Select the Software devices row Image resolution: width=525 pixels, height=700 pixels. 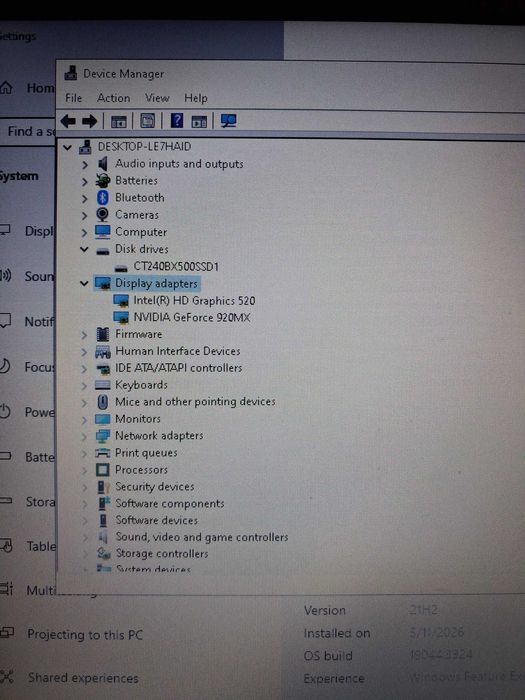coord(156,520)
